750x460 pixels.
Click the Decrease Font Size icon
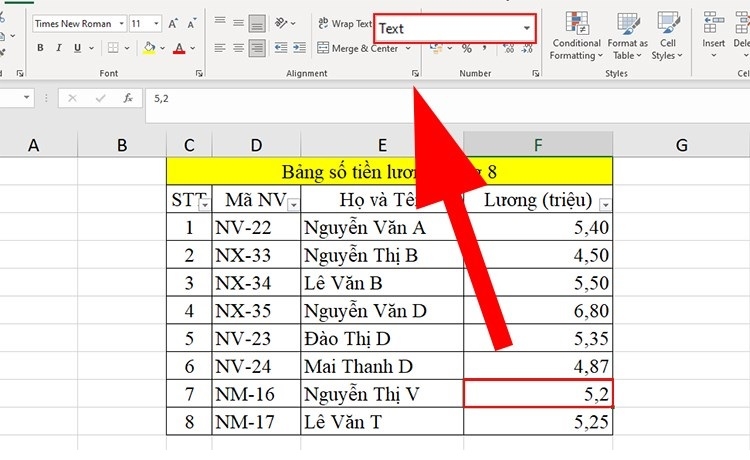(x=192, y=23)
